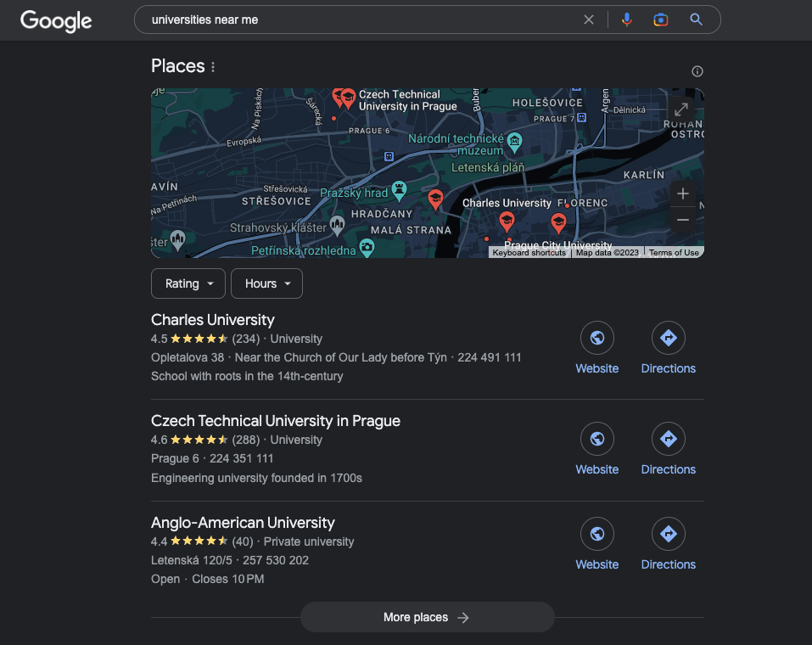
Task: Click the Opletalova 38 address text
Action: pos(188,357)
